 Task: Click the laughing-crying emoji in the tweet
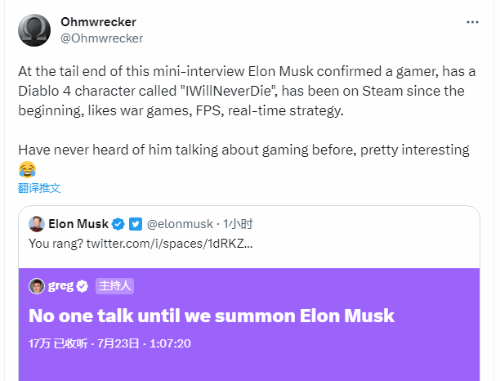[x=27, y=169]
